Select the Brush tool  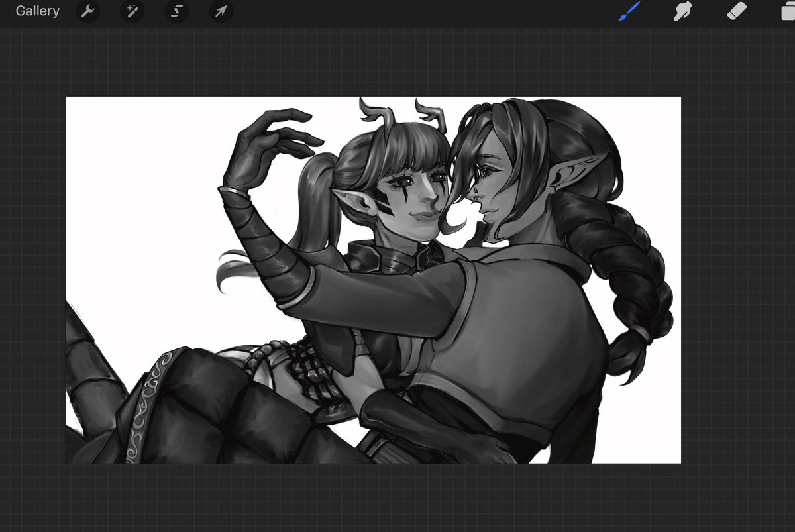(x=629, y=11)
